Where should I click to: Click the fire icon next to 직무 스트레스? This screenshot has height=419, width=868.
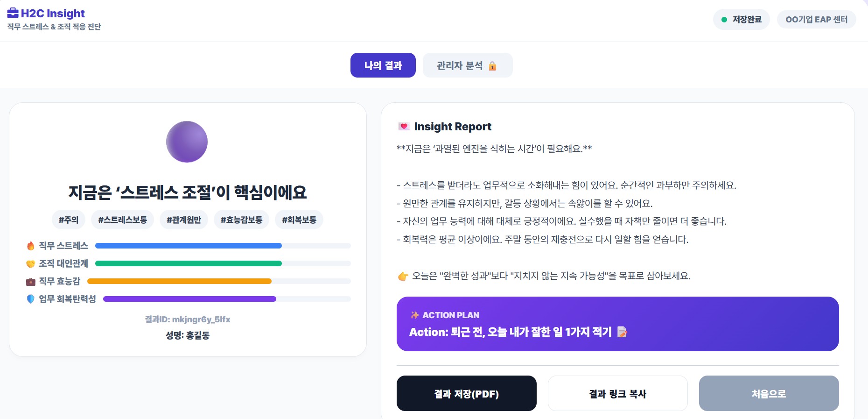tap(30, 245)
